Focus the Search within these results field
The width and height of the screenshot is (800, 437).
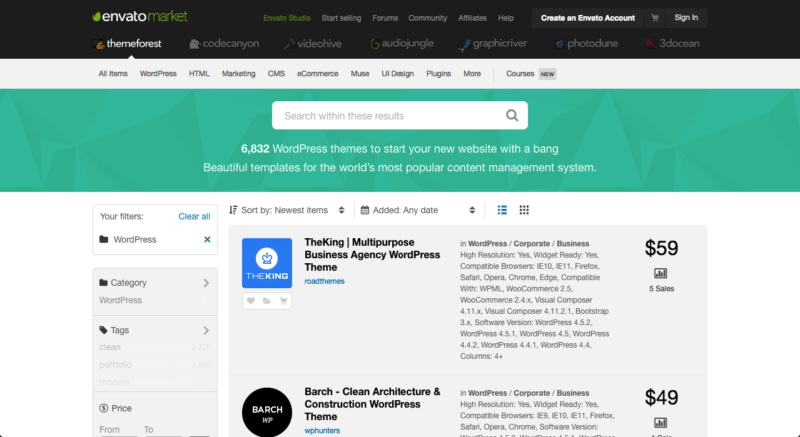coord(390,116)
